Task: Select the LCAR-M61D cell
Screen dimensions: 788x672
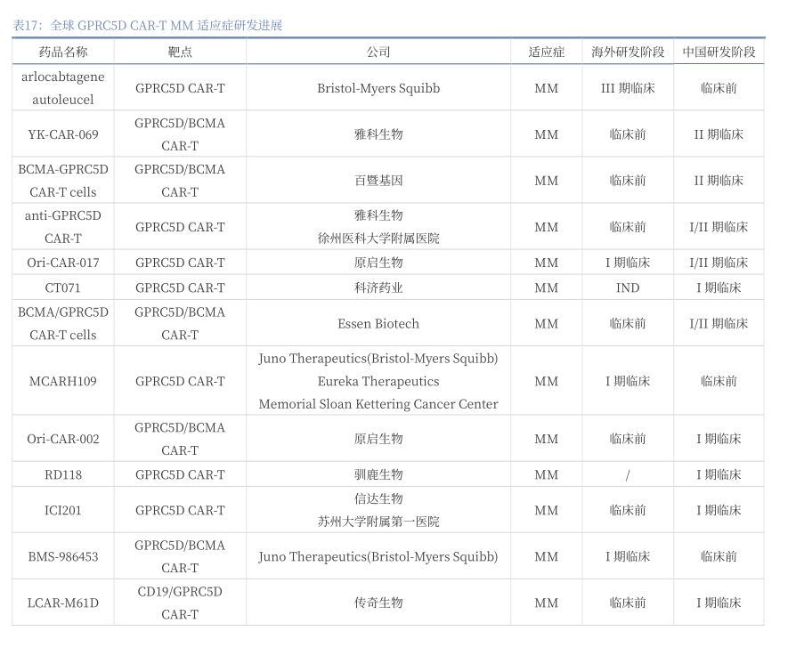Action: click(x=63, y=603)
